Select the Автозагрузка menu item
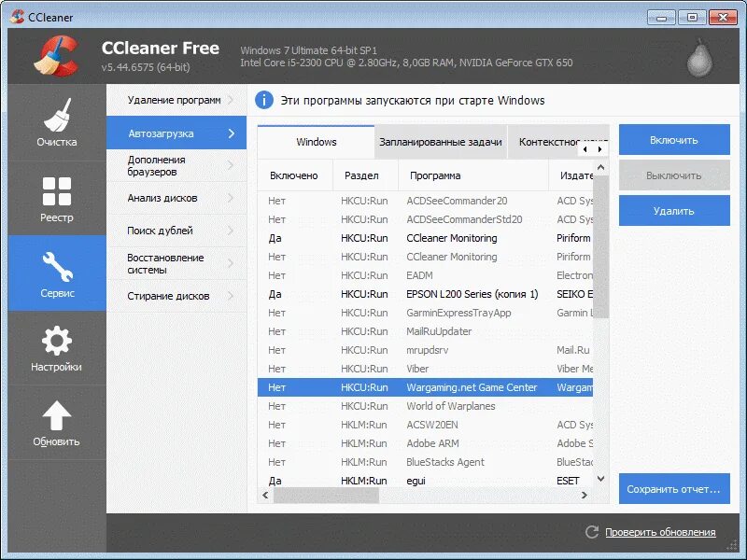This screenshot has width=747, height=560. click(x=176, y=133)
